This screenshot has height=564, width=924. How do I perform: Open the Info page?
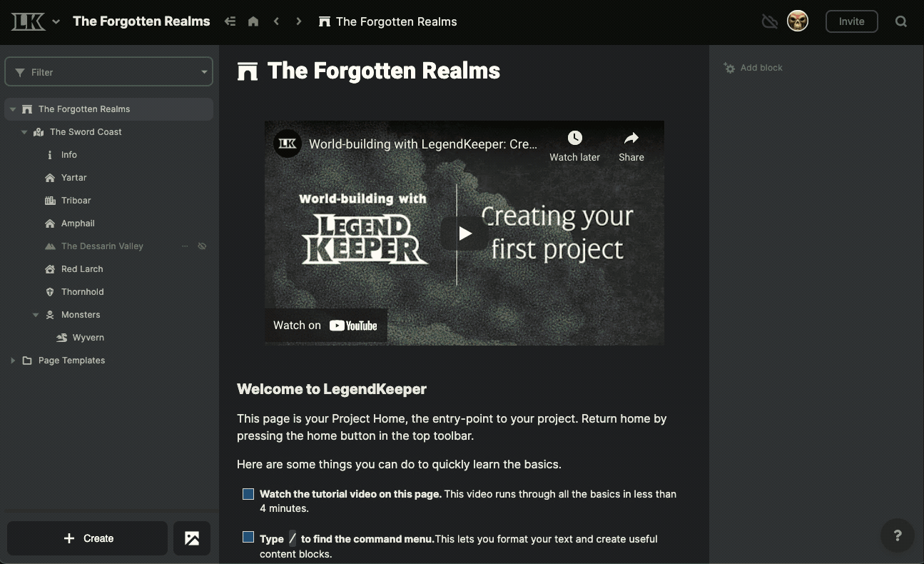click(69, 155)
